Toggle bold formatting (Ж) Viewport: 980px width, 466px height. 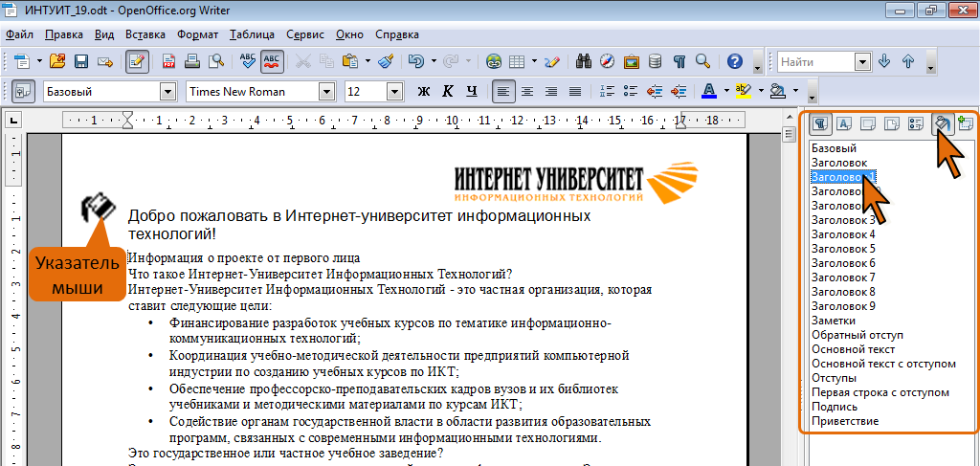tap(424, 92)
